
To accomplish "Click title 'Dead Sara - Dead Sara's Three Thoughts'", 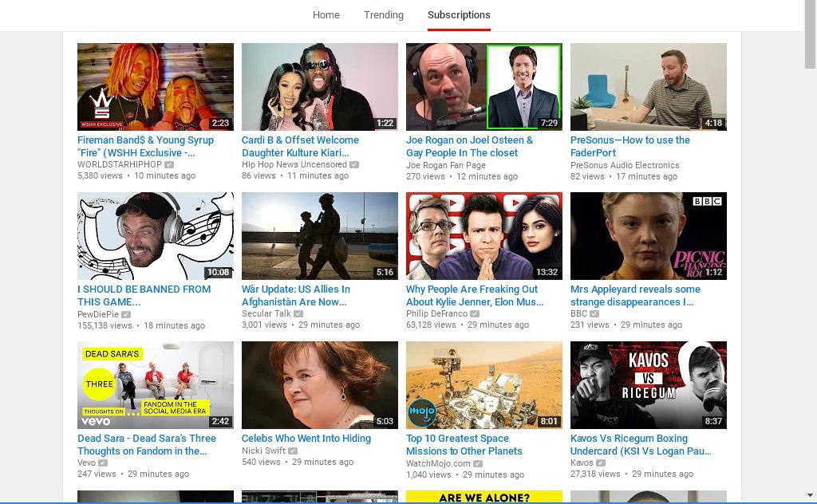I will coord(147,445).
